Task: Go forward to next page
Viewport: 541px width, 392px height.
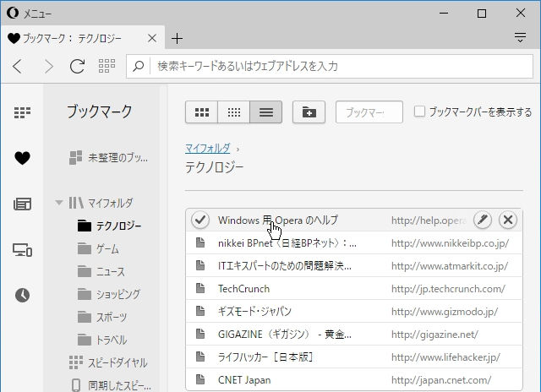Action: (x=49, y=66)
